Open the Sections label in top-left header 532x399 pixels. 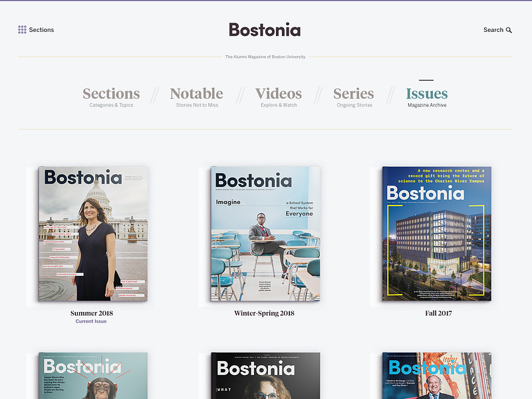coord(41,30)
